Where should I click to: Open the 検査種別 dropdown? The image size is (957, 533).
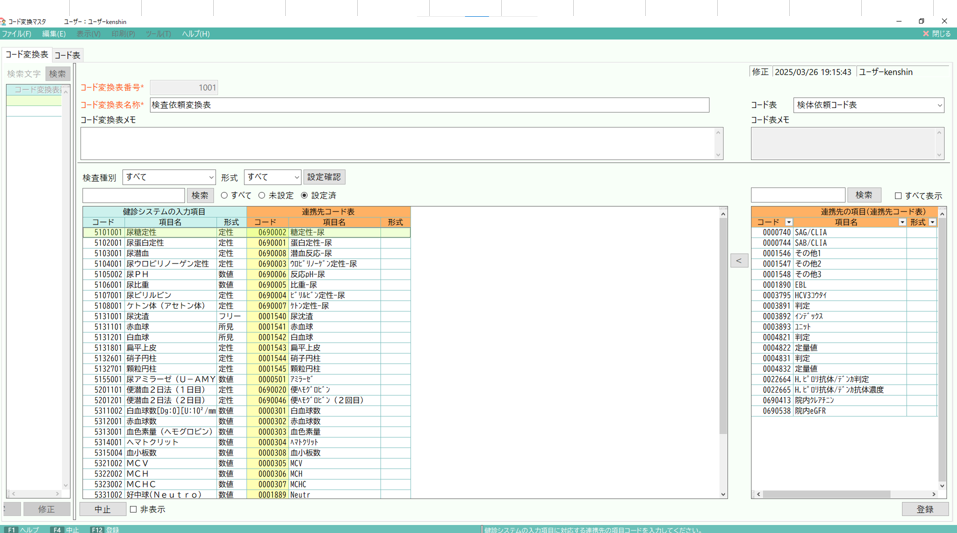click(x=168, y=177)
